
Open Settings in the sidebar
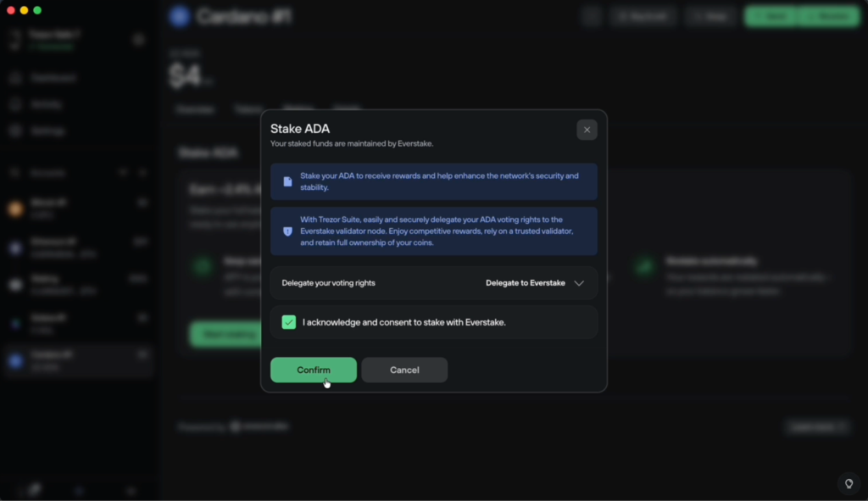pyautogui.click(x=47, y=131)
